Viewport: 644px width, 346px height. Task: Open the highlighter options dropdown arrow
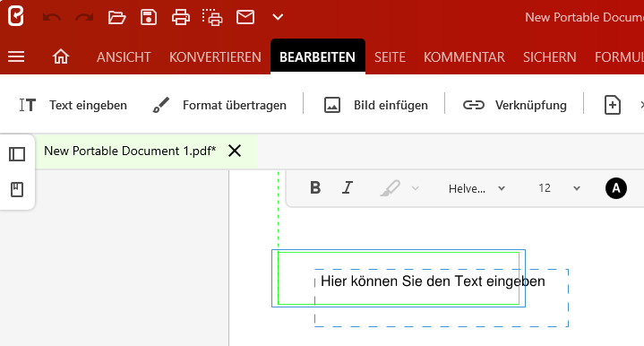click(x=416, y=188)
